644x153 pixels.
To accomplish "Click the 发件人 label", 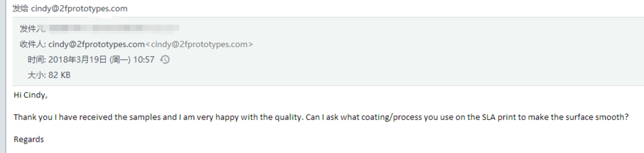I will [32, 29].
